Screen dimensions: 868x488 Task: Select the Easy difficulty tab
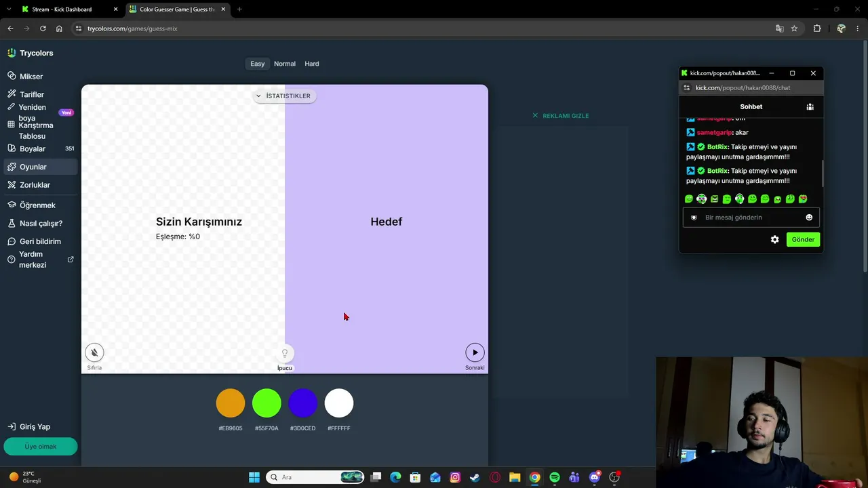(x=258, y=64)
